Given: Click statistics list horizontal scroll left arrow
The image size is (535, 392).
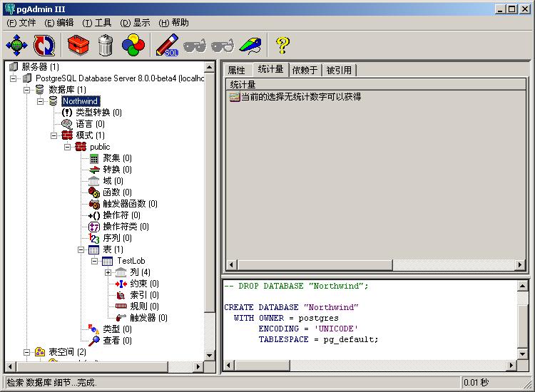Looking at the screenshot, I should click(232, 265).
